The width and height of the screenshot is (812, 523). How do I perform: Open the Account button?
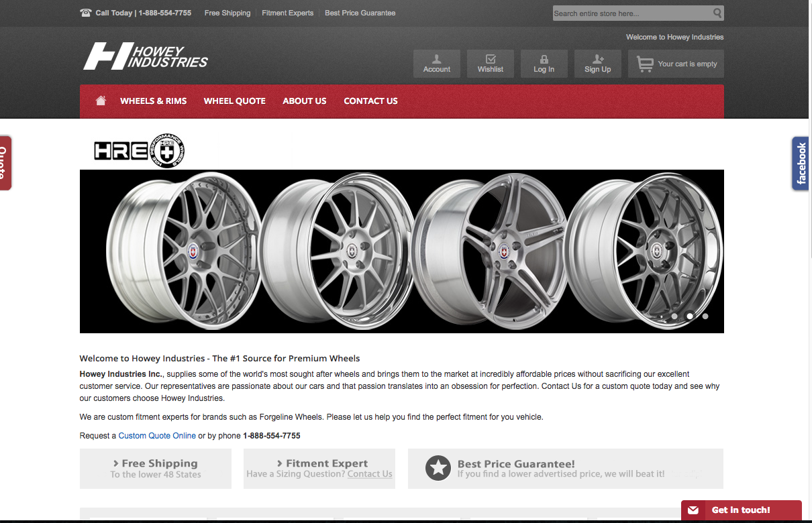pos(437,64)
